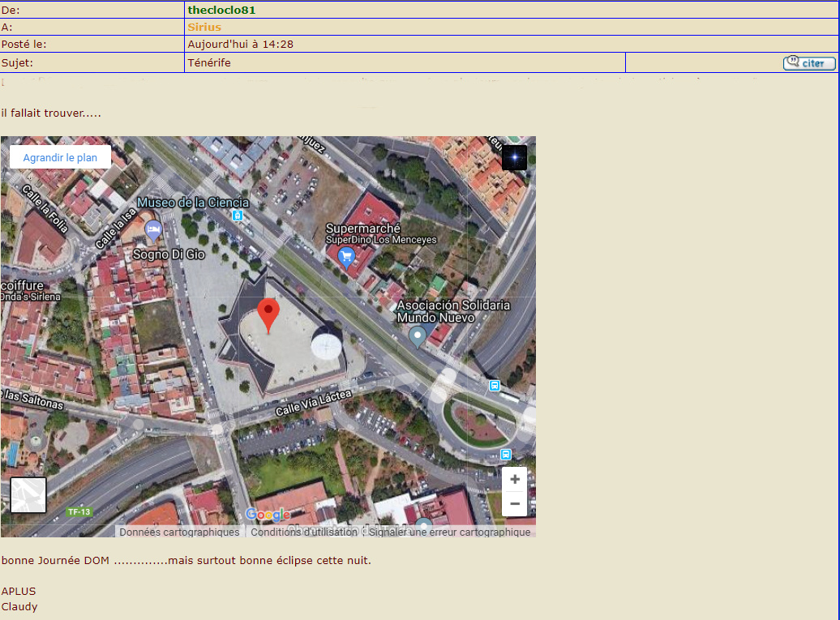Click the Calle la Isa street label
840x620 pixels.
(116, 229)
